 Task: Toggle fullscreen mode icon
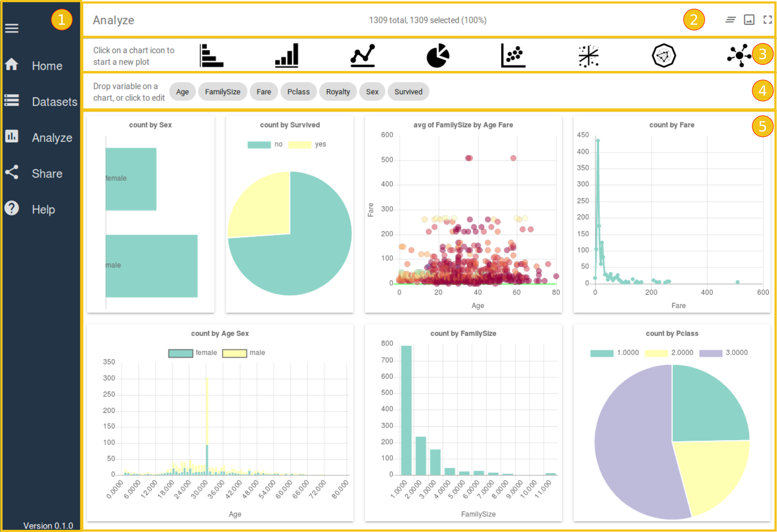(768, 20)
